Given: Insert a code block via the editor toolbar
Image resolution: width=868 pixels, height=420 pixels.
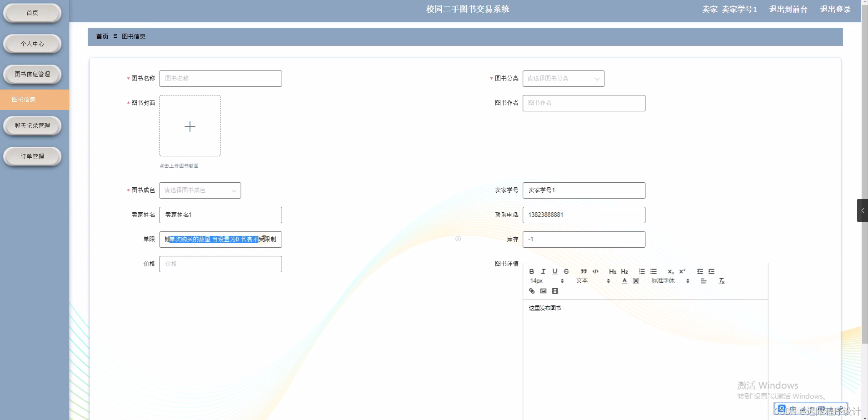Looking at the screenshot, I should [x=596, y=271].
